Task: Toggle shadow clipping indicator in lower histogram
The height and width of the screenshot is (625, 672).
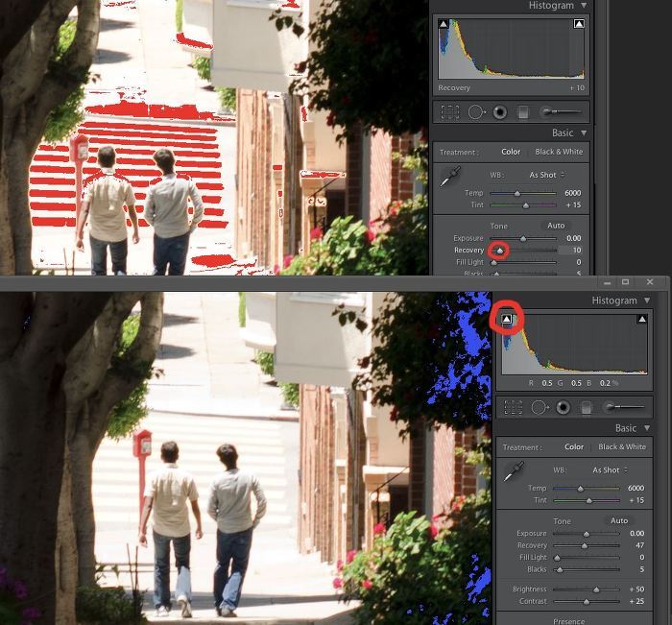Action: click(507, 319)
